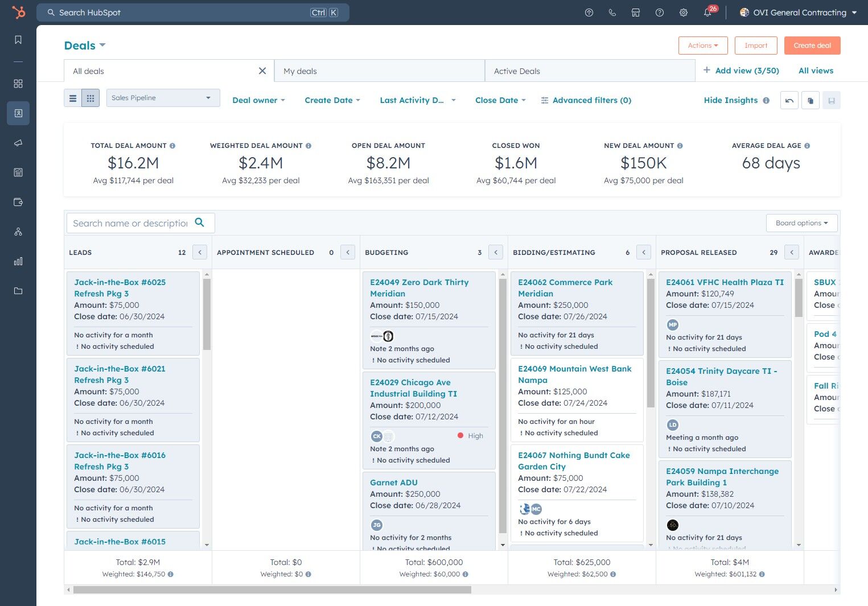Open All views

(x=816, y=71)
